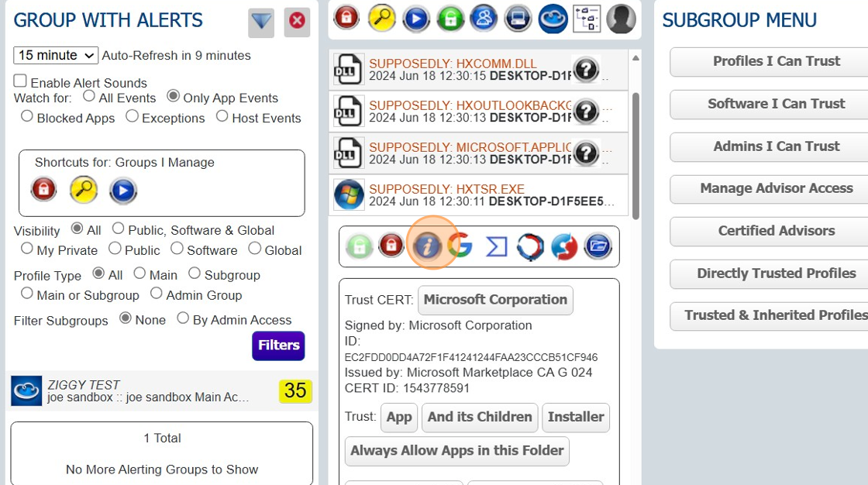Viewport: 868px width, 485px height.
Task: Click the computer devices toolbar icon
Action: [x=517, y=19]
